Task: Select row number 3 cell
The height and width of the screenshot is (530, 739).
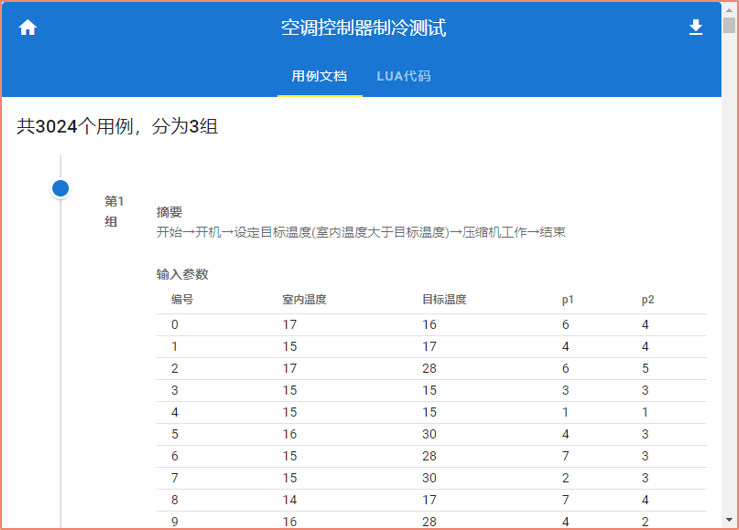Action: point(175,391)
